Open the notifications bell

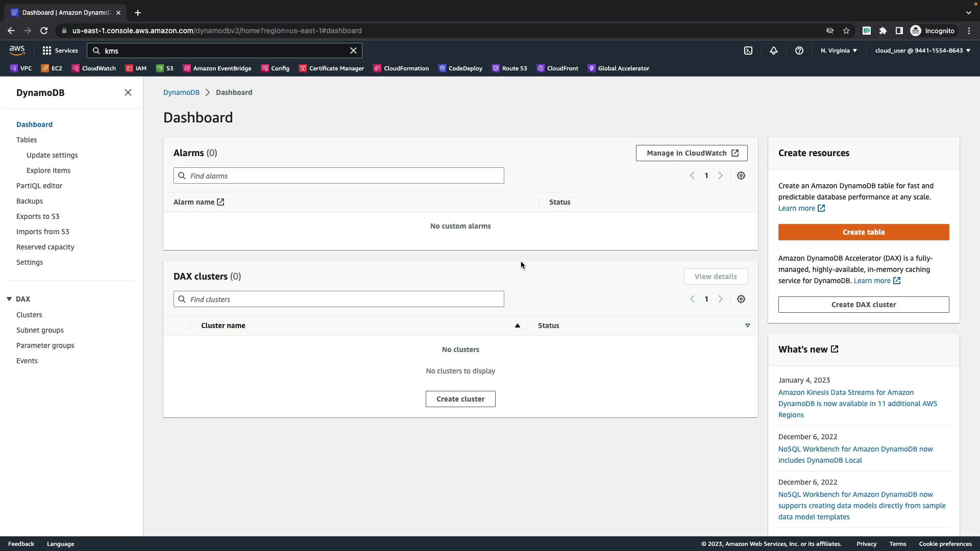pyautogui.click(x=774, y=51)
